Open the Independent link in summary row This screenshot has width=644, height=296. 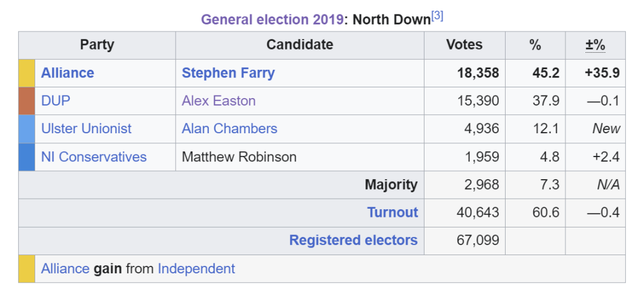click(x=196, y=269)
